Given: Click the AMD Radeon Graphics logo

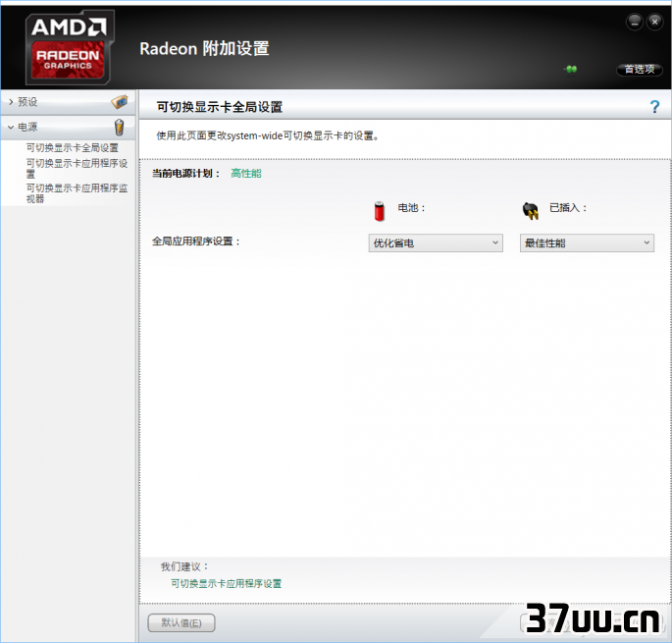Looking at the screenshot, I should pos(70,47).
